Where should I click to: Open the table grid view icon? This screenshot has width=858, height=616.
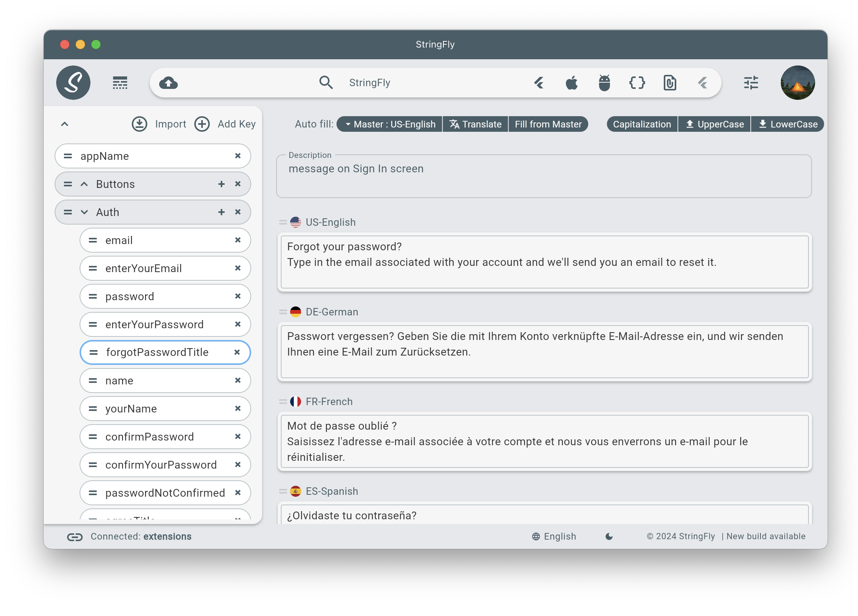click(120, 83)
